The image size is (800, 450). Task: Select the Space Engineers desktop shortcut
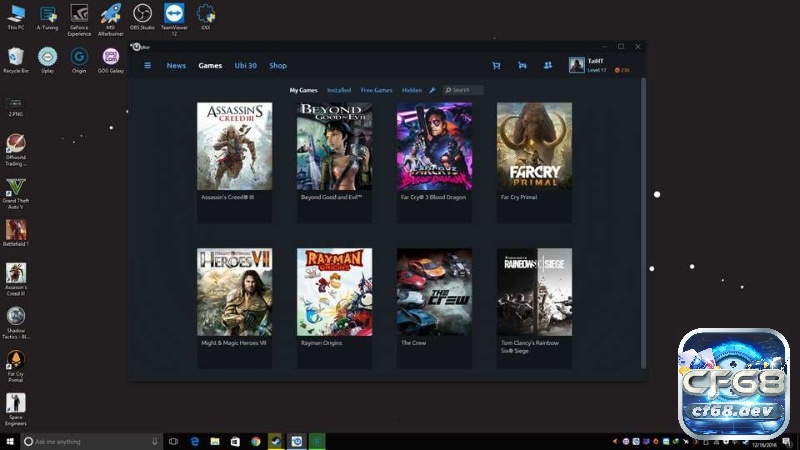[16, 410]
